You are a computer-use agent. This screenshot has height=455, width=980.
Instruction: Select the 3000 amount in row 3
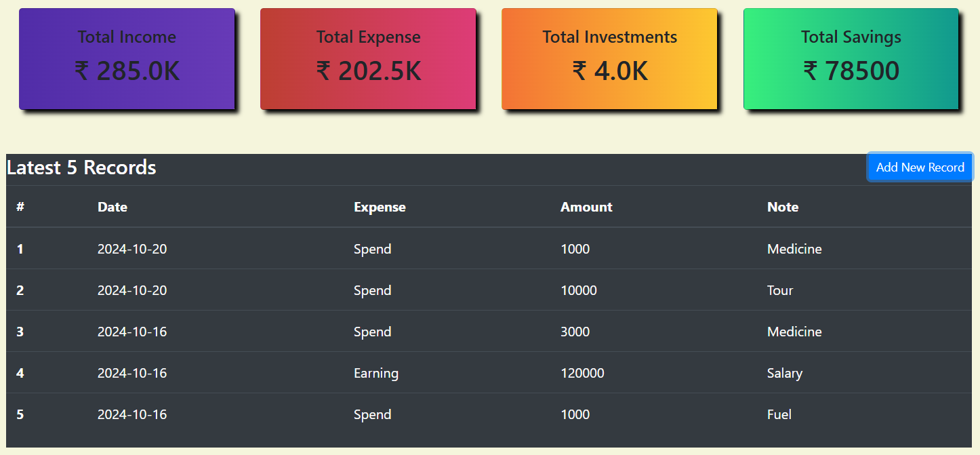[575, 332]
